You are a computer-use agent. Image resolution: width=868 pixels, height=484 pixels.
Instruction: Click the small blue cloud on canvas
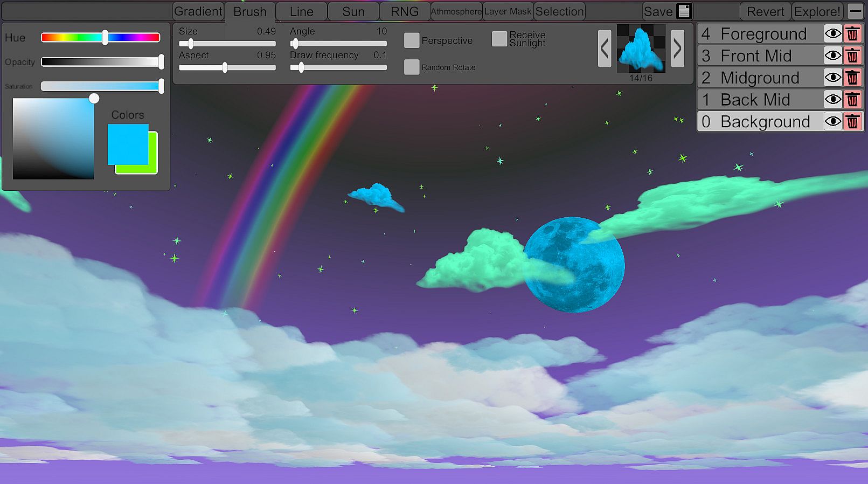(x=376, y=197)
